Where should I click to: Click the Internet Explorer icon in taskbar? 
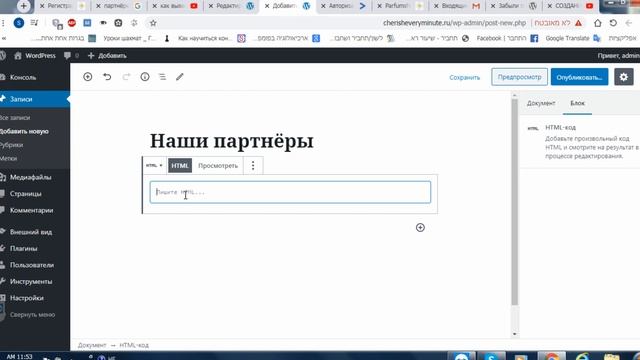tap(582, 356)
